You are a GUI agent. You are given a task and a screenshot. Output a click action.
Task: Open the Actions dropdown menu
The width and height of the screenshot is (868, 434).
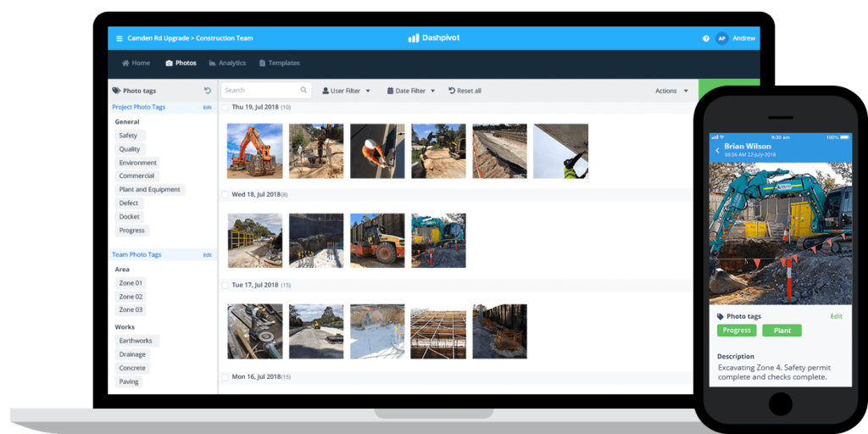pos(671,91)
